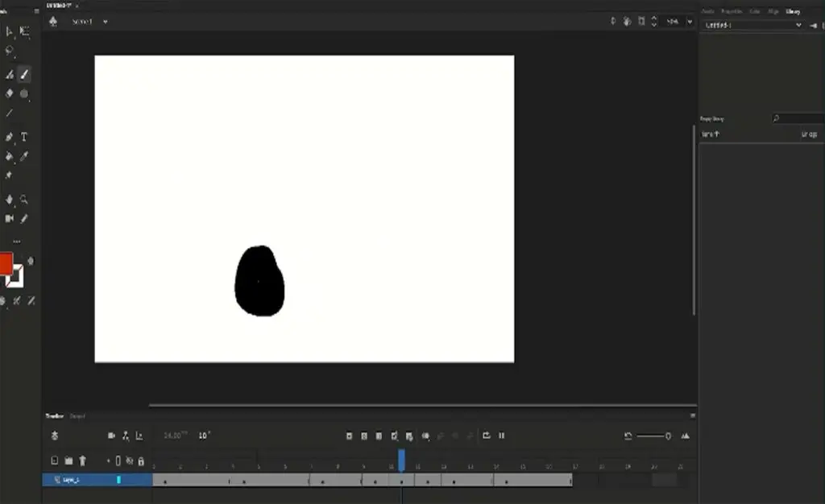Screen dimensions: 825x504
Task: Select the Selection arrow tool
Action: point(9,31)
